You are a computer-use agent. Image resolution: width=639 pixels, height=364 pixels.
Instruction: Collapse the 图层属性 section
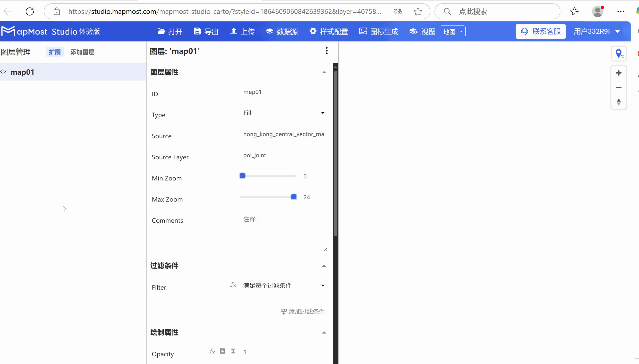pos(323,72)
